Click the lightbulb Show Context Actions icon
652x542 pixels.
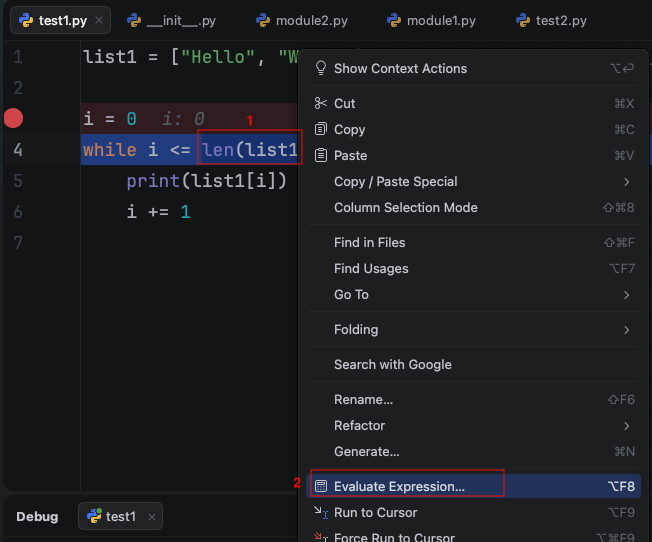321,68
